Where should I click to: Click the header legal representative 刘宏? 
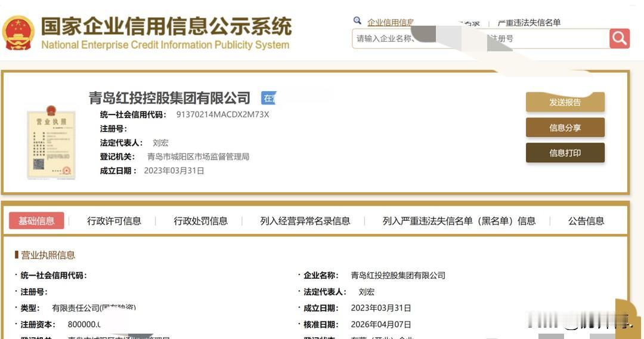(x=160, y=143)
